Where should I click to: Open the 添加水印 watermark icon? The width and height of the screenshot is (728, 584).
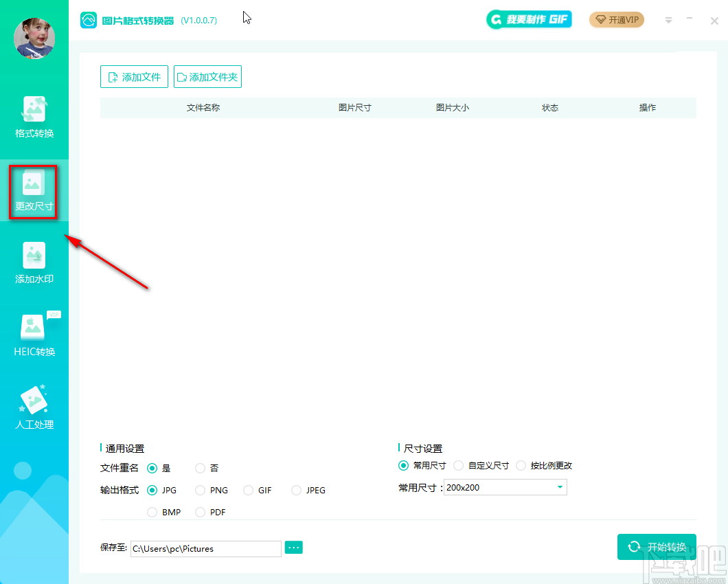point(34,255)
